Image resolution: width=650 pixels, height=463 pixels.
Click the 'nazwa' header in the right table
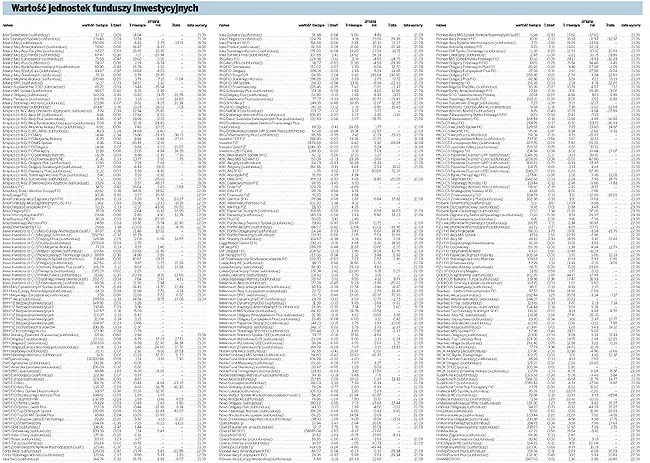(x=441, y=25)
